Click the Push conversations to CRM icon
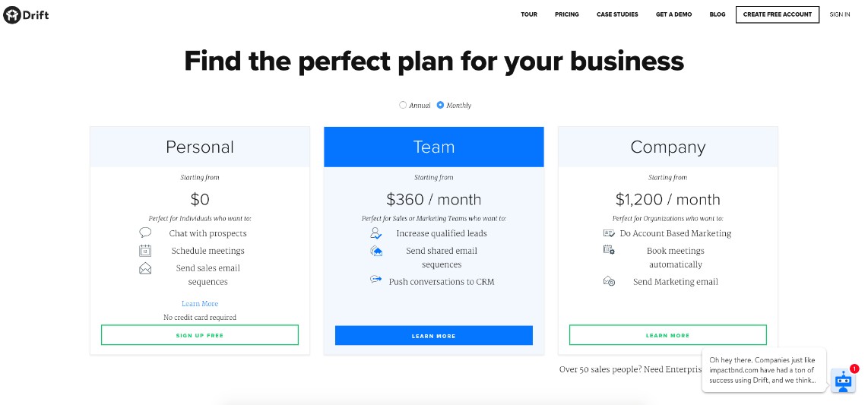The width and height of the screenshot is (868, 405). coord(376,280)
